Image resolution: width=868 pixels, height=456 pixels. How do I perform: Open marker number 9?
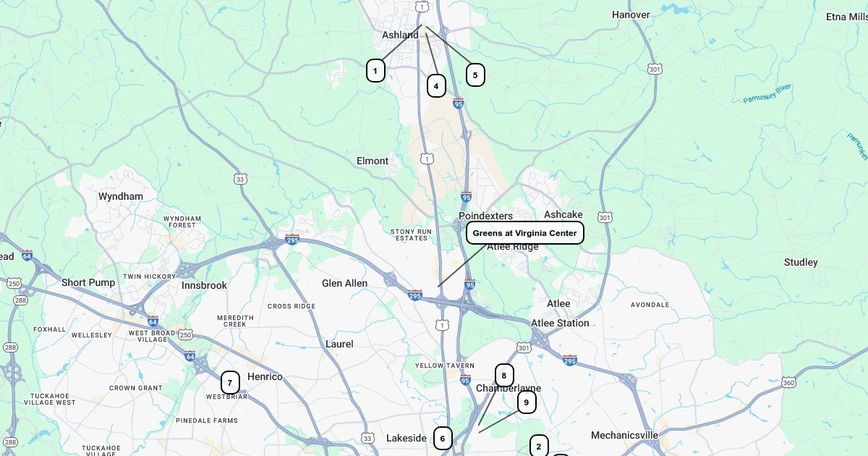pos(527,402)
